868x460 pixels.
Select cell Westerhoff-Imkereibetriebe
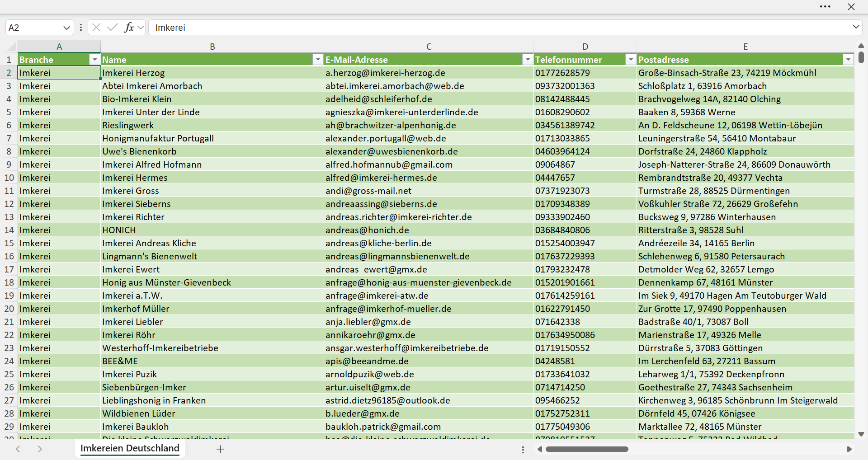point(212,348)
